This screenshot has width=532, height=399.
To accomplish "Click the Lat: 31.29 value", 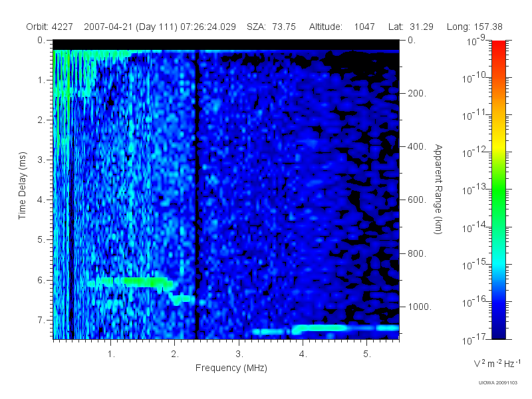I will pyautogui.click(x=411, y=27).
